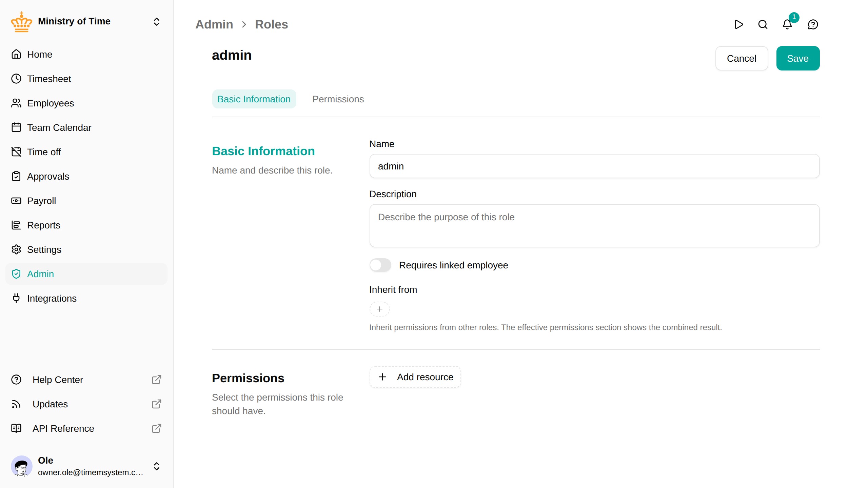Viewport: 868px width, 488px height.
Task: Click the Employees people icon
Action: tap(16, 103)
